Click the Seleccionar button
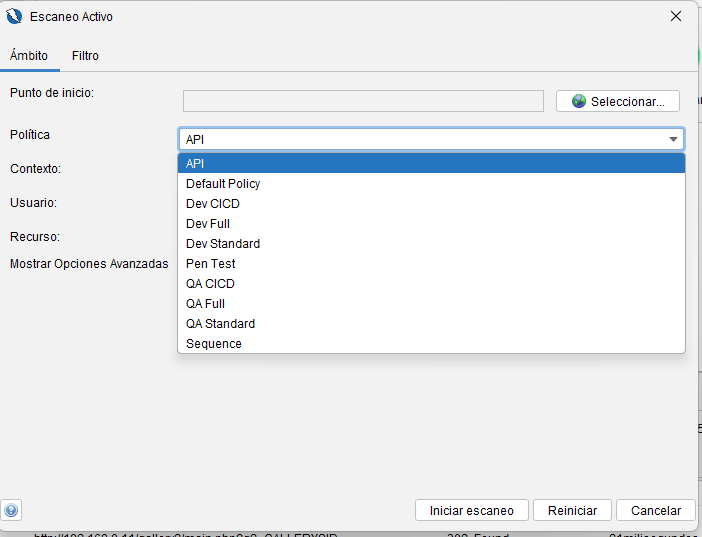 [x=617, y=101]
